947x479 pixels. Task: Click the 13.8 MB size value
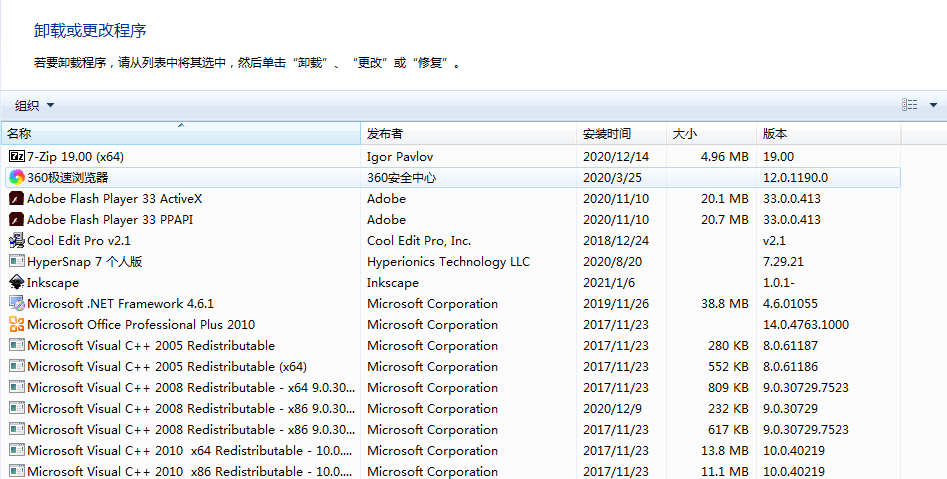coord(725,451)
